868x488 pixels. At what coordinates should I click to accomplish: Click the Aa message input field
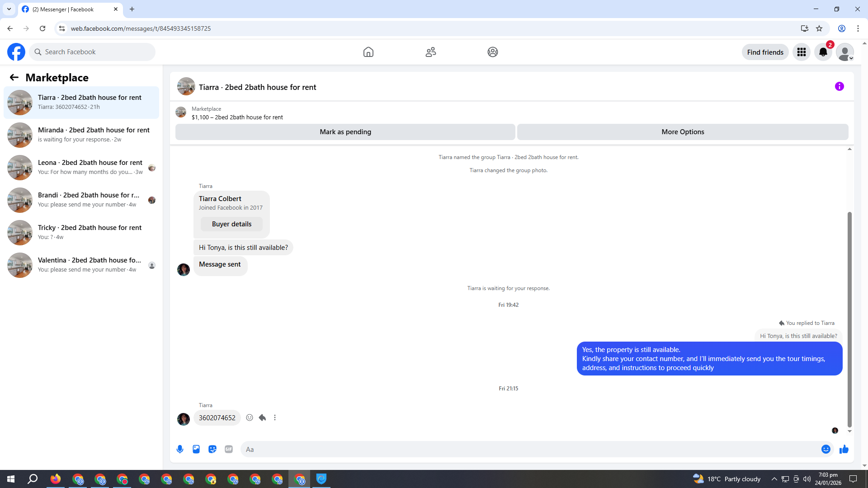529,449
